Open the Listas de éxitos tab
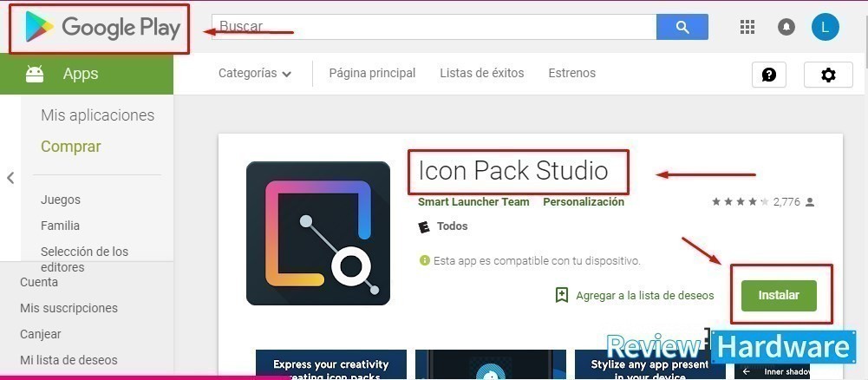The height and width of the screenshot is (380, 868). pyautogui.click(x=481, y=73)
